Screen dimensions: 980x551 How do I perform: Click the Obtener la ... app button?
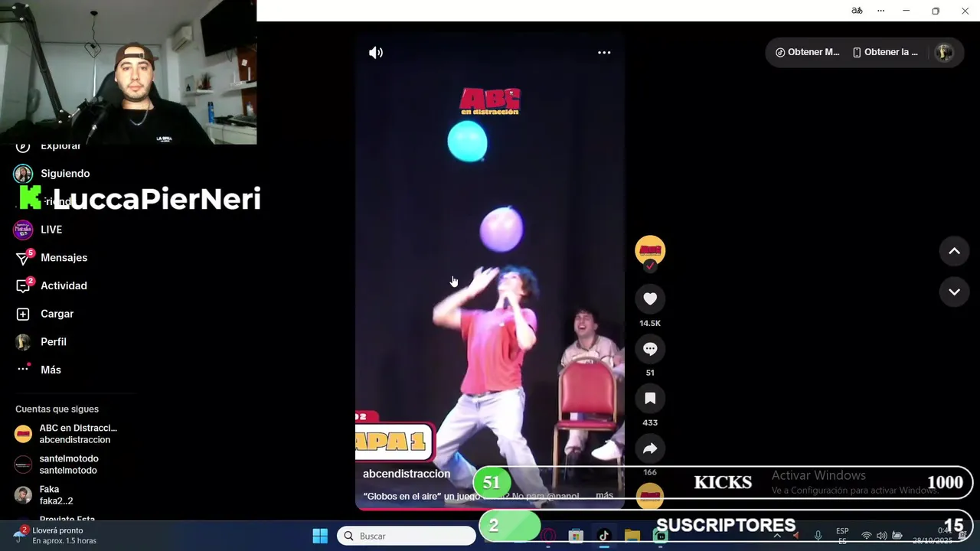[x=886, y=52]
